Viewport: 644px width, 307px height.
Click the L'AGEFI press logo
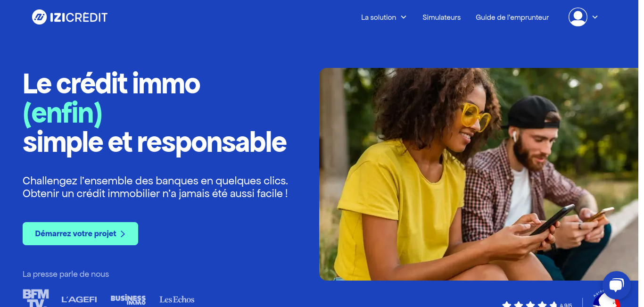[x=79, y=299]
